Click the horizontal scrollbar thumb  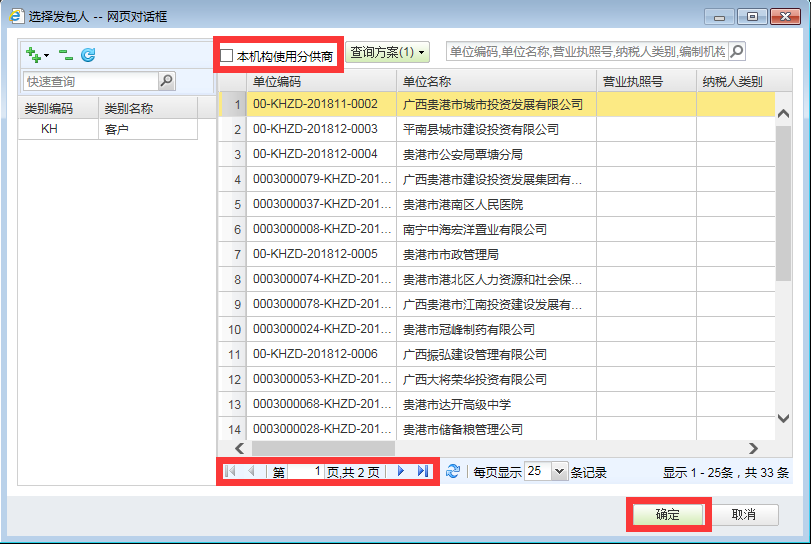coord(323,448)
